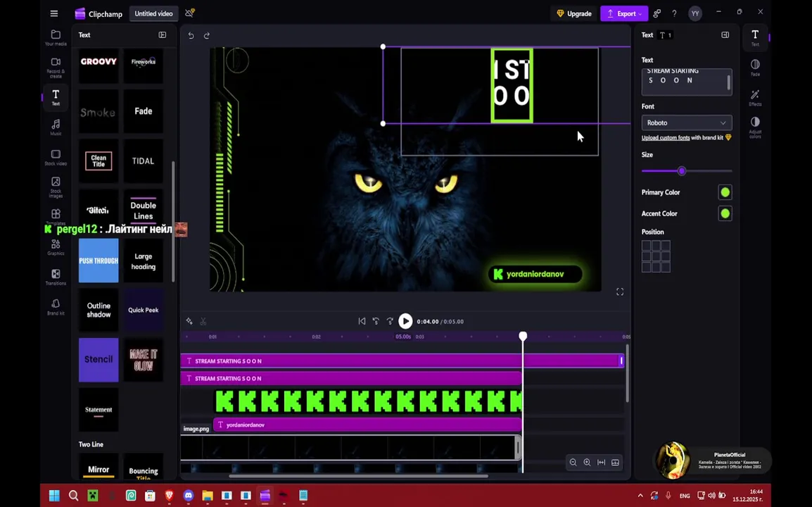Open Brand kit sidebar tab

coord(56,306)
